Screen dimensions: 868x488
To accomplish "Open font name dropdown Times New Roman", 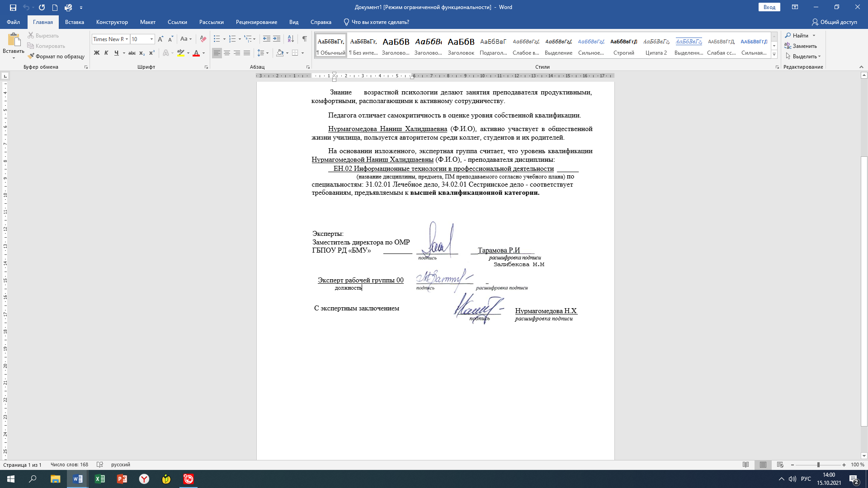I will click(x=127, y=39).
